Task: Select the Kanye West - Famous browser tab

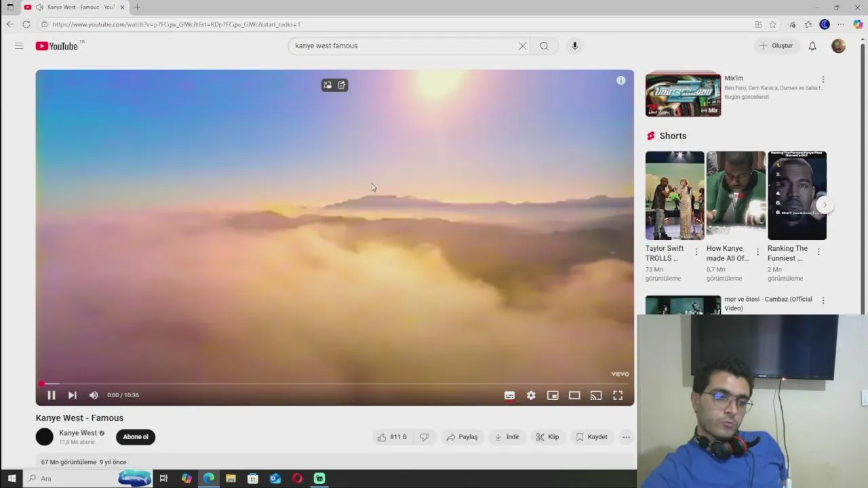Action: (x=75, y=7)
